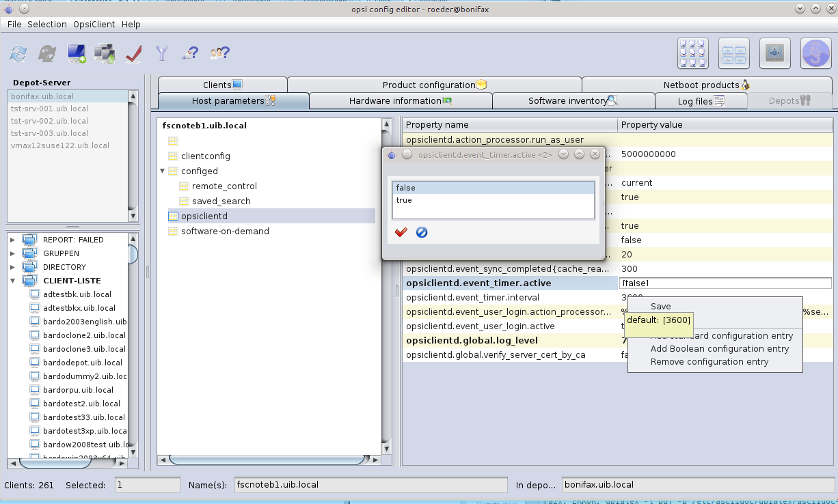Expand the DIRECTORY group

pyautogui.click(x=12, y=267)
